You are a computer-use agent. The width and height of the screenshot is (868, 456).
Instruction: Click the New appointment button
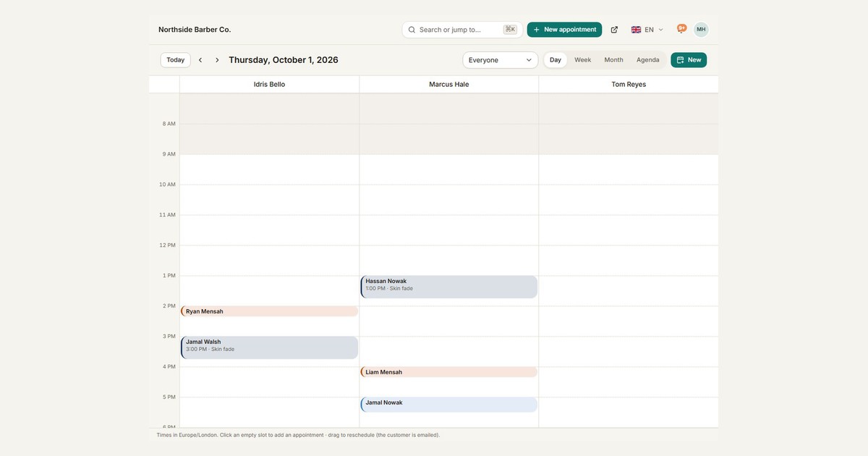coord(564,30)
